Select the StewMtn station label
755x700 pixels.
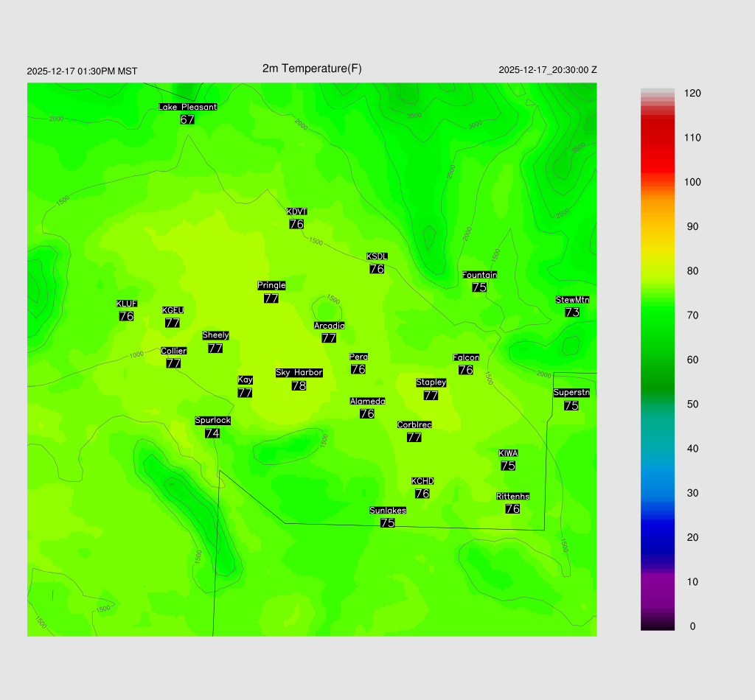point(572,300)
